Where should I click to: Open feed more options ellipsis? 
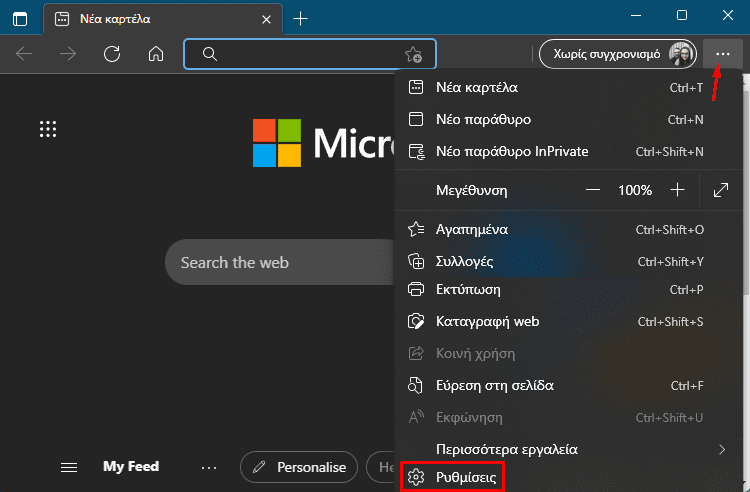(209, 467)
